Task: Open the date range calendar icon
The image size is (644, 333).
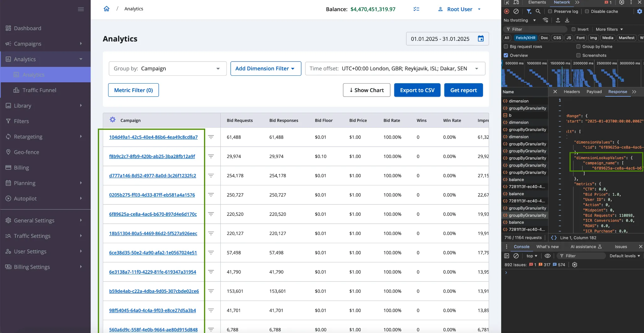Action: point(481,39)
